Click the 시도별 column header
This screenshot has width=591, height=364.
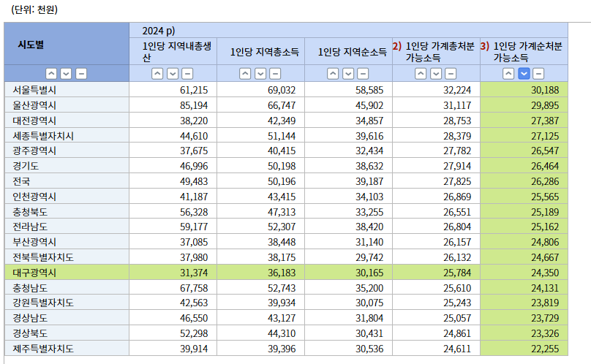31,44
